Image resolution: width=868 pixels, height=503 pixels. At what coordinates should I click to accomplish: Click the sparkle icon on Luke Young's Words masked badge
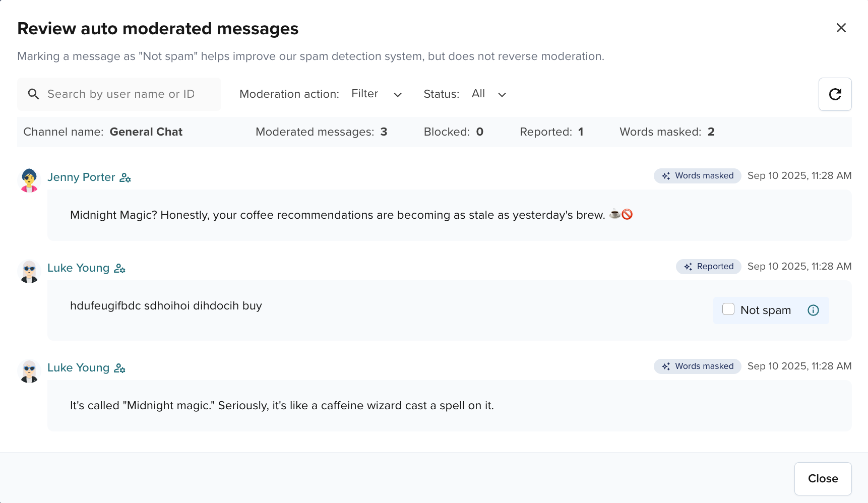click(x=665, y=366)
